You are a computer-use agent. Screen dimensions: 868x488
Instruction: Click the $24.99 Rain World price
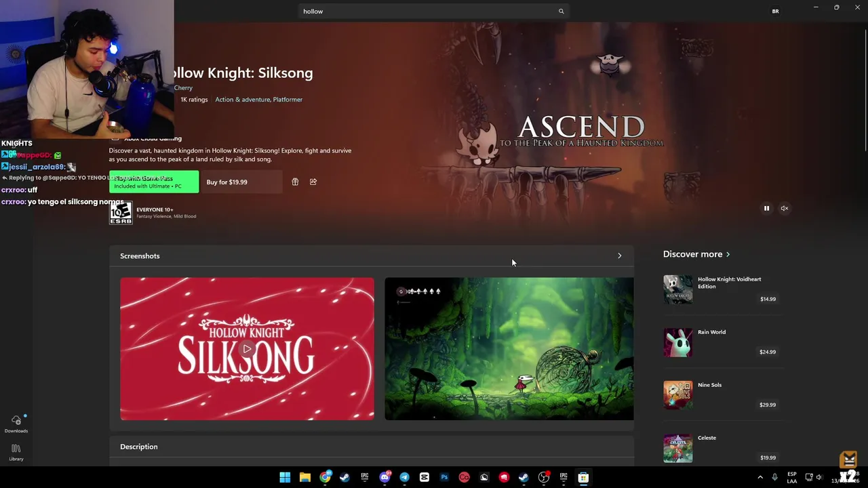click(x=768, y=352)
